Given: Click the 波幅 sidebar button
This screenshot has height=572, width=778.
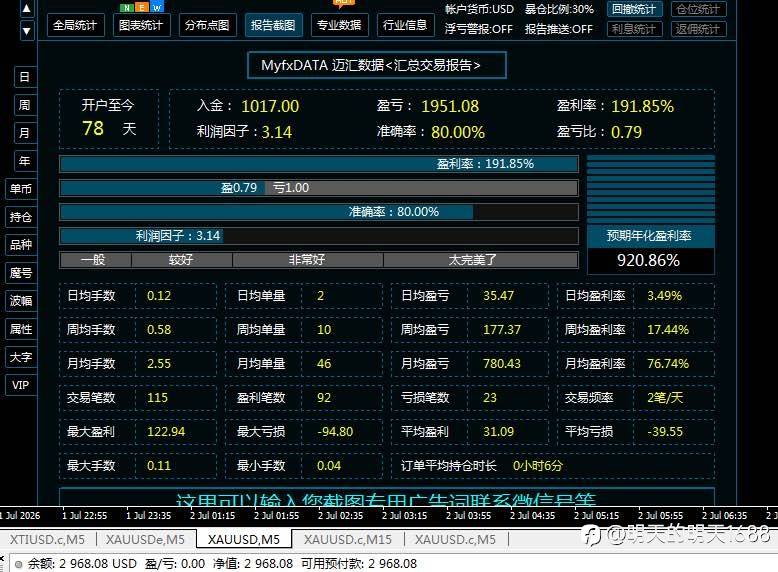Looking at the screenshot, I should pos(21,301).
